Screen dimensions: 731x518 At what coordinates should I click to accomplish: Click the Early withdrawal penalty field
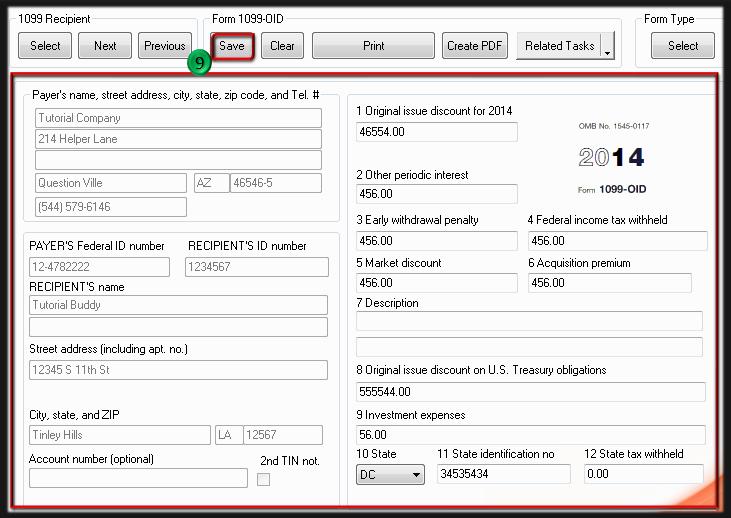click(x=437, y=241)
